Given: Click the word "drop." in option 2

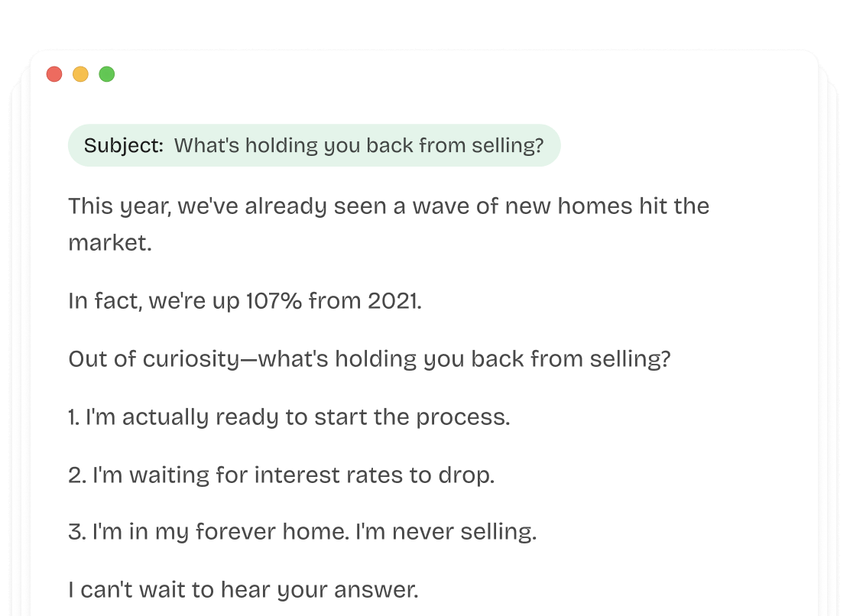Looking at the screenshot, I should tap(466, 475).
